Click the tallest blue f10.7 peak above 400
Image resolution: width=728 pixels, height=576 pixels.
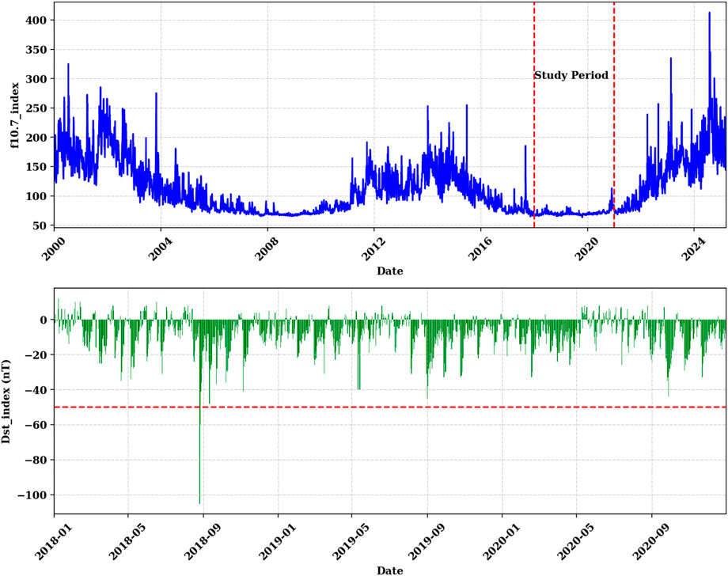click(709, 16)
